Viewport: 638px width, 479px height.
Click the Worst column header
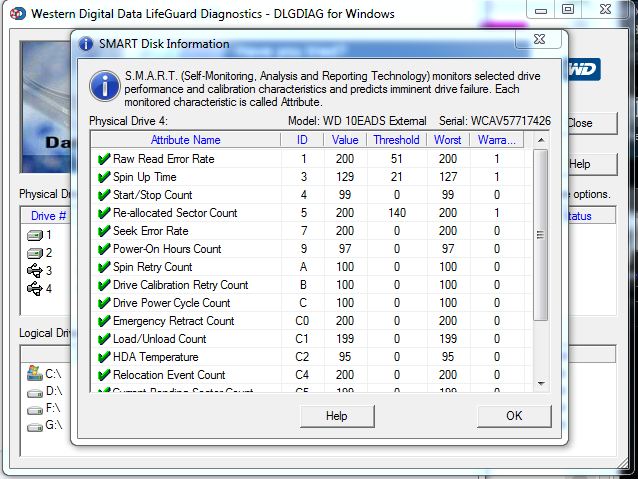pos(448,140)
